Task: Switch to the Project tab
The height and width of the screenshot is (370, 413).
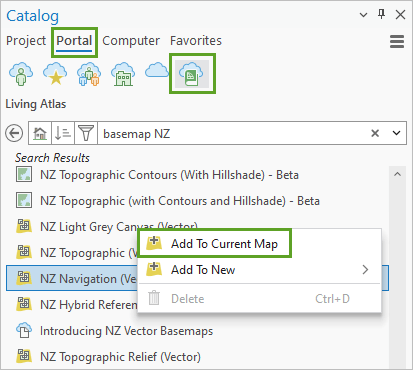Action: pyautogui.click(x=26, y=41)
